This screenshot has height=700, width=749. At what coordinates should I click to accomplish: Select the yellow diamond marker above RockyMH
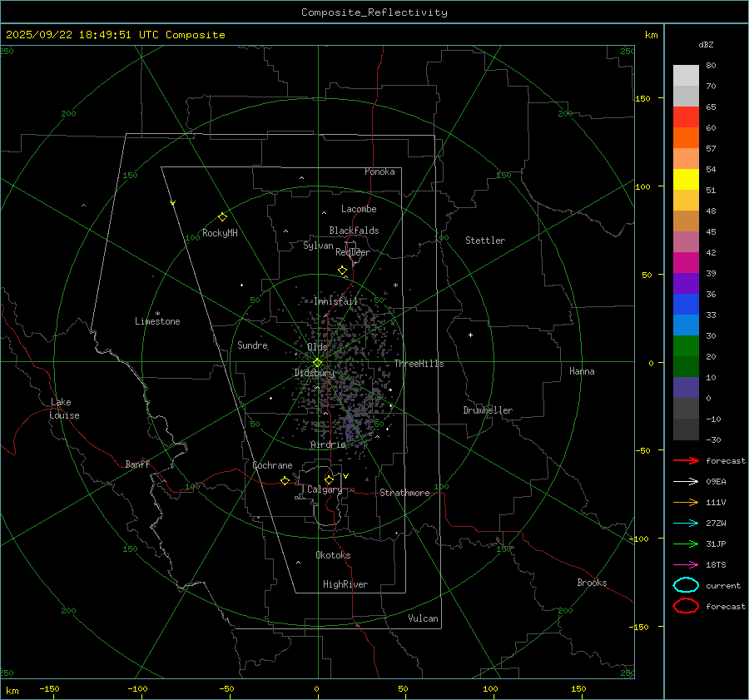tap(222, 216)
